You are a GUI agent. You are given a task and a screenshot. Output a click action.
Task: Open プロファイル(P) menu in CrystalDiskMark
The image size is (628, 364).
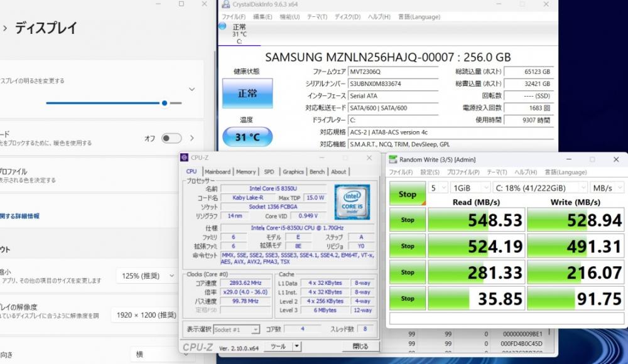pyautogui.click(x=463, y=172)
